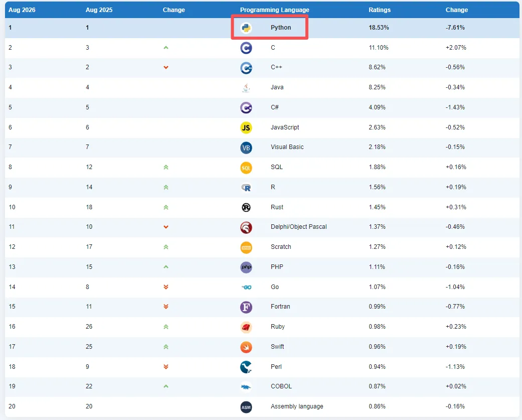The height and width of the screenshot is (420, 522).
Task: Click the -7.61% change value
Action: (x=455, y=28)
